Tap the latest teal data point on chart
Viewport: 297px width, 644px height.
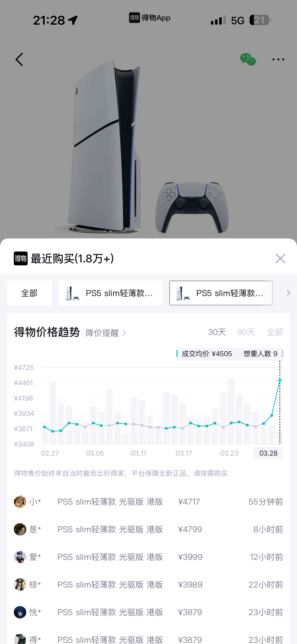pyautogui.click(x=280, y=380)
